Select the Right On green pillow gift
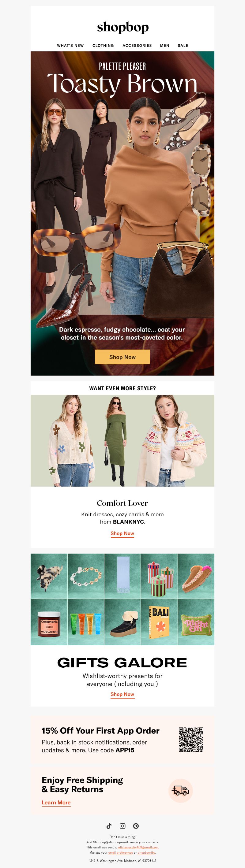245x868 pixels. pos(196,622)
